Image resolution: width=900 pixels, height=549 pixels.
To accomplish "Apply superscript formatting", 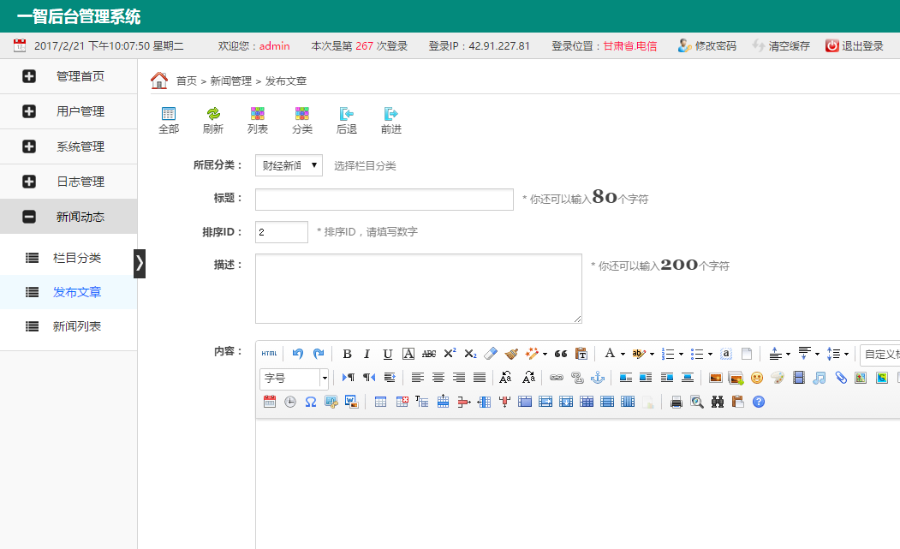I will [x=450, y=354].
